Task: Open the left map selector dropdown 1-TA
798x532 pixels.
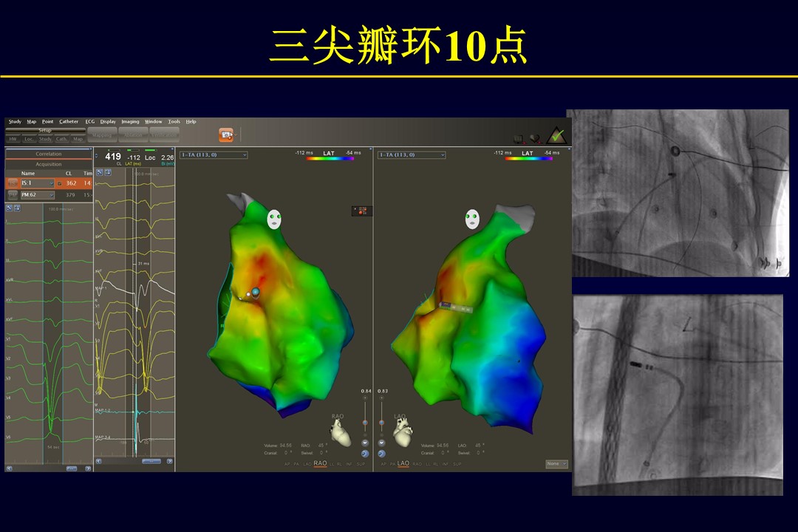Action: pyautogui.click(x=214, y=154)
